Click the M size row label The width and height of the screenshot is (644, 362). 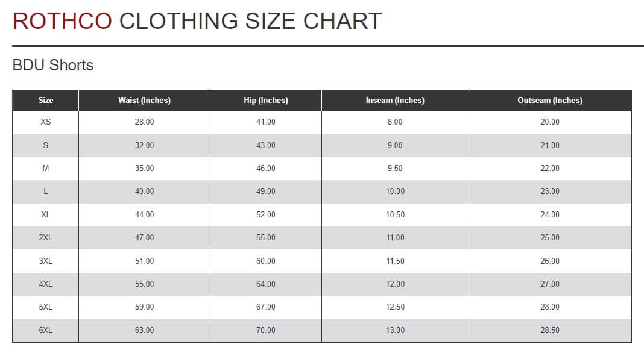(x=46, y=168)
